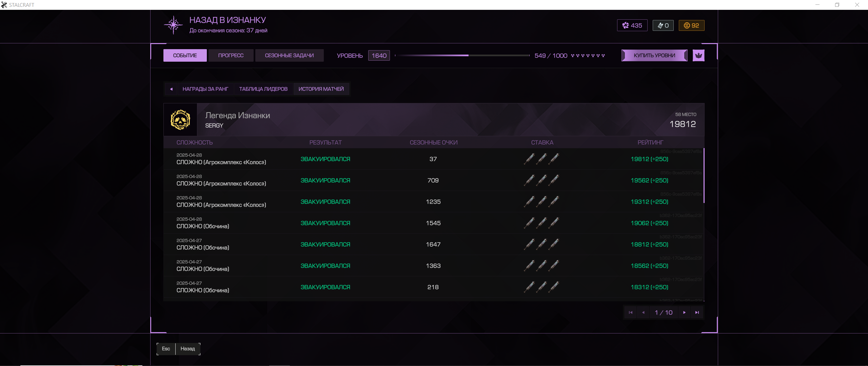Screen dimensions: 868x366
Task: Click syringe stake icons in the 709 points row
Action: pos(541,180)
